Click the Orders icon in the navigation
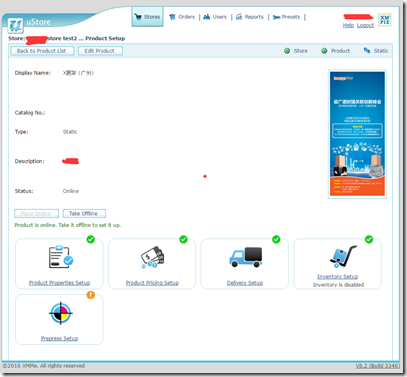Image resolution: width=407 pixels, height=377 pixels. [172, 17]
